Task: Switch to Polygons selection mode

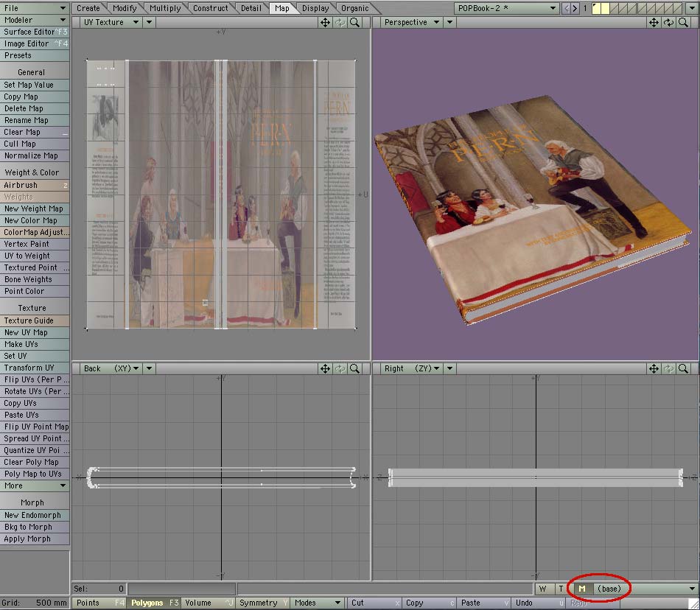Action: pyautogui.click(x=155, y=603)
